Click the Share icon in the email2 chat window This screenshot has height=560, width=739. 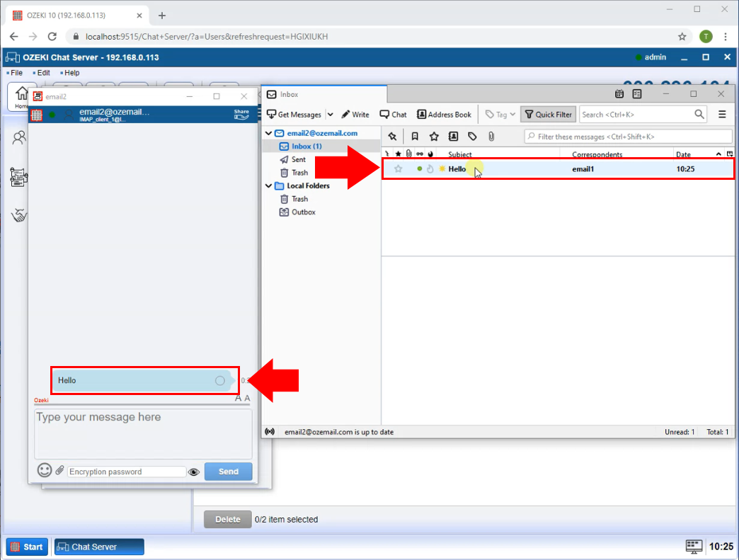[241, 113]
